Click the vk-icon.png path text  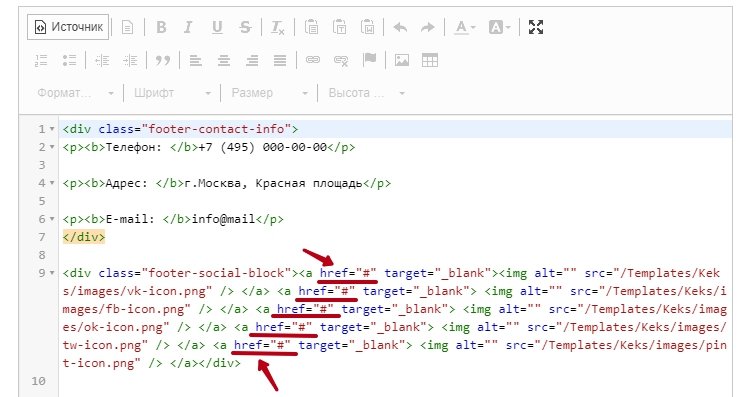[x=166, y=291]
